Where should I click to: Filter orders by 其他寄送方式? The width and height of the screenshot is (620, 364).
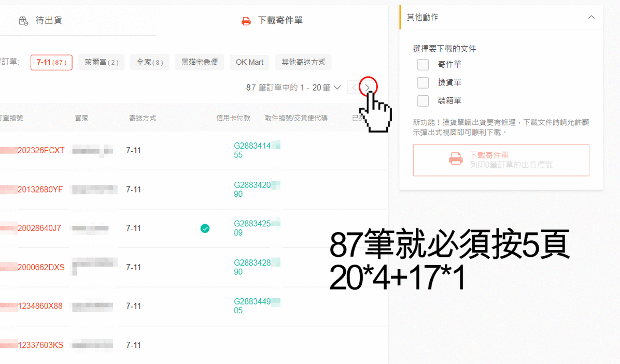pyautogui.click(x=303, y=62)
